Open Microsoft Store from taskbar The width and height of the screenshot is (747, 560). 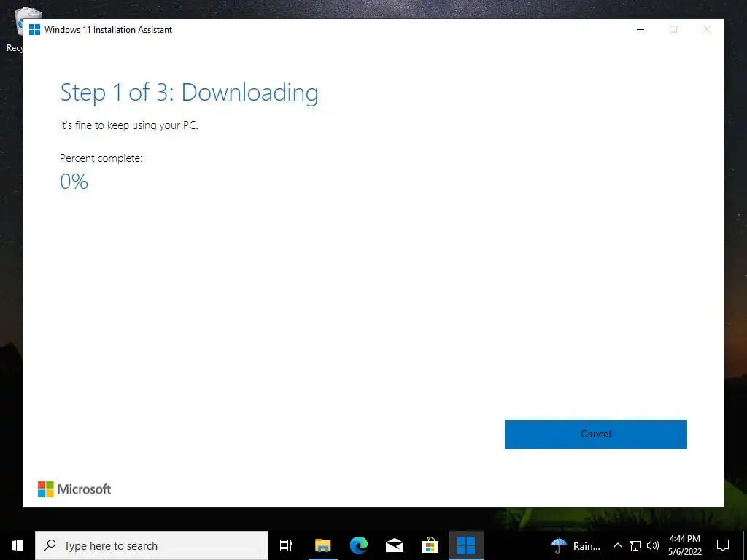pos(430,545)
